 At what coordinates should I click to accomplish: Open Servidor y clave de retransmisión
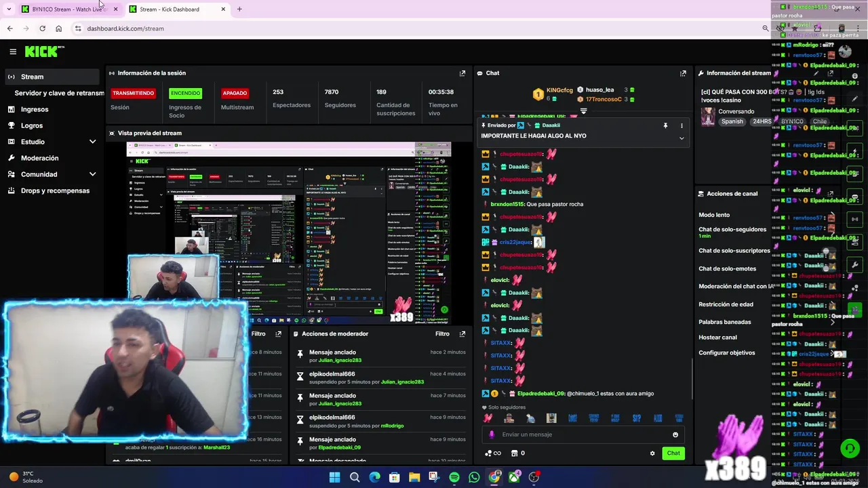click(x=59, y=93)
